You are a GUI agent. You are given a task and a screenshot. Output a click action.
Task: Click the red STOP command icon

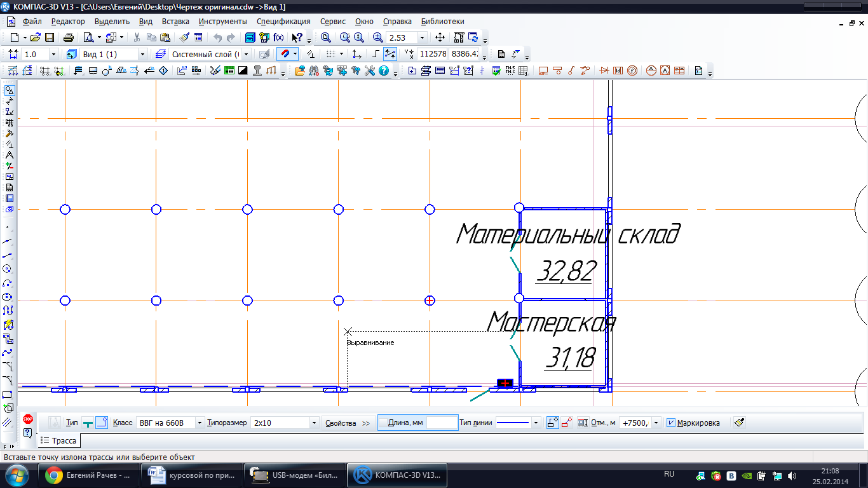point(27,419)
